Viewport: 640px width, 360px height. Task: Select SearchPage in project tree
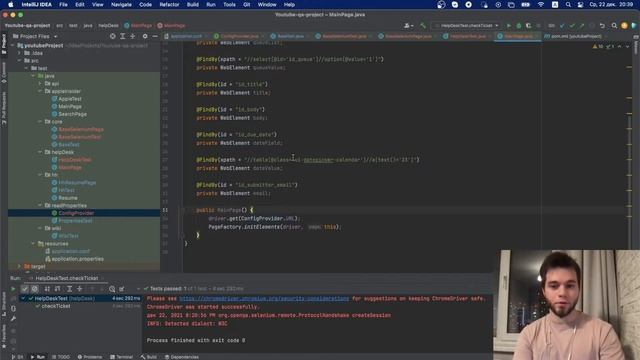tap(73, 114)
